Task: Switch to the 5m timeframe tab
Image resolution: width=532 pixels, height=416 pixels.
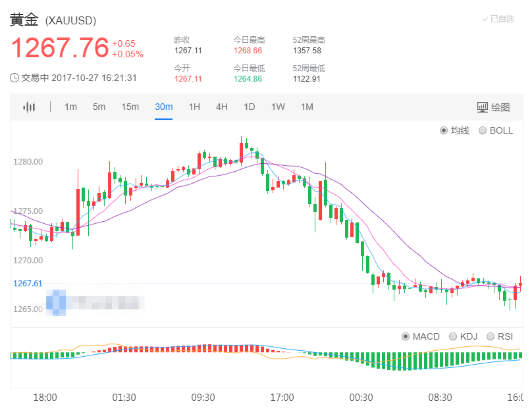Action: [97, 106]
